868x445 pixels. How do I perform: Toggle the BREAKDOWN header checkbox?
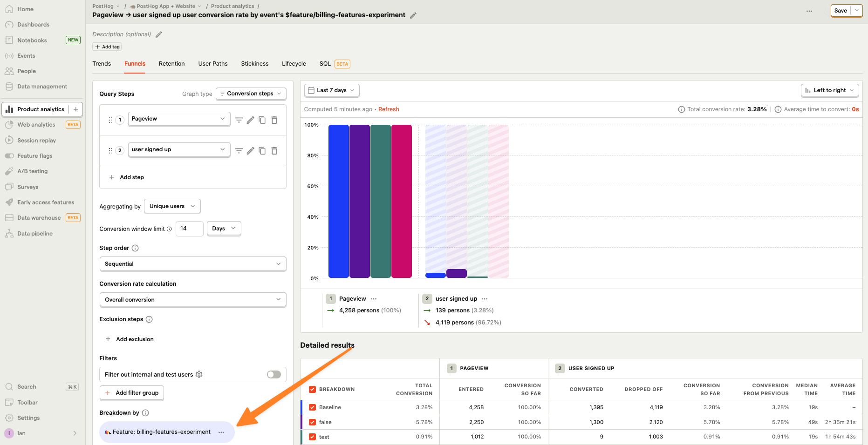click(313, 390)
